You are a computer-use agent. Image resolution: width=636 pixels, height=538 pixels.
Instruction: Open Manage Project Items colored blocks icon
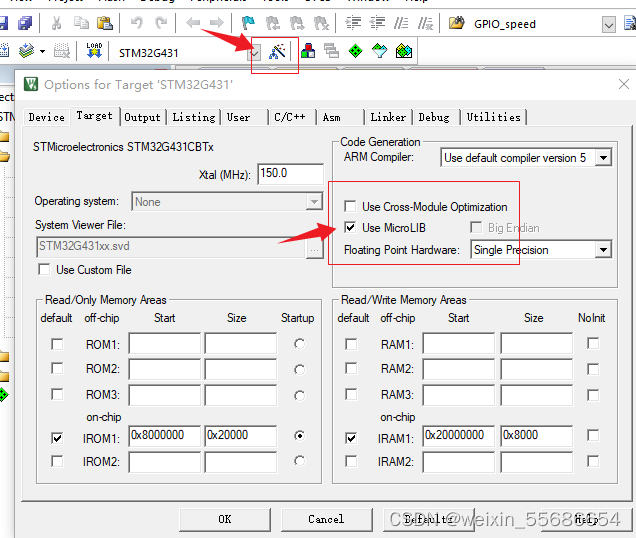tap(308, 52)
